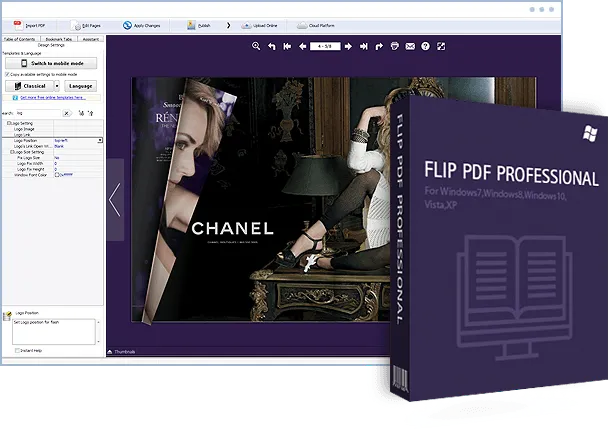612x442 pixels.
Task: Jump to the first page
Action: [x=287, y=46]
